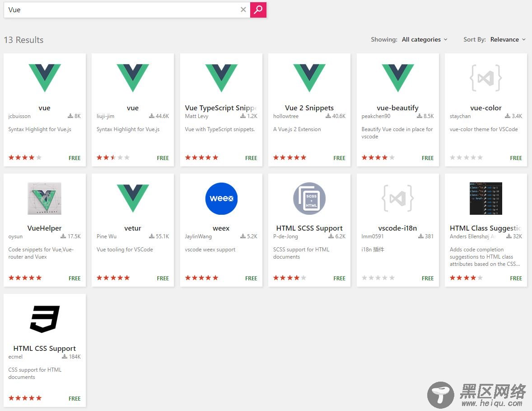The image size is (532, 411).
Task: Clear the search box with X
Action: [x=243, y=9]
